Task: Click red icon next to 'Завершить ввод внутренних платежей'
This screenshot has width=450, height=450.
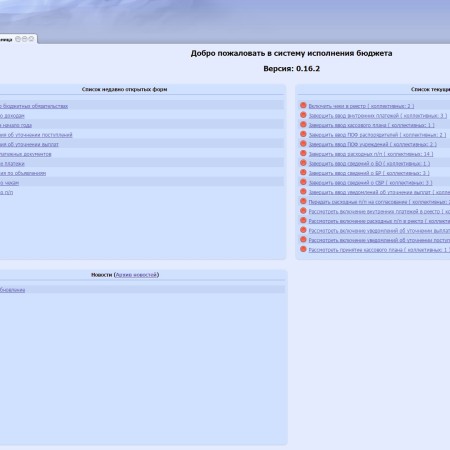Action: point(303,115)
